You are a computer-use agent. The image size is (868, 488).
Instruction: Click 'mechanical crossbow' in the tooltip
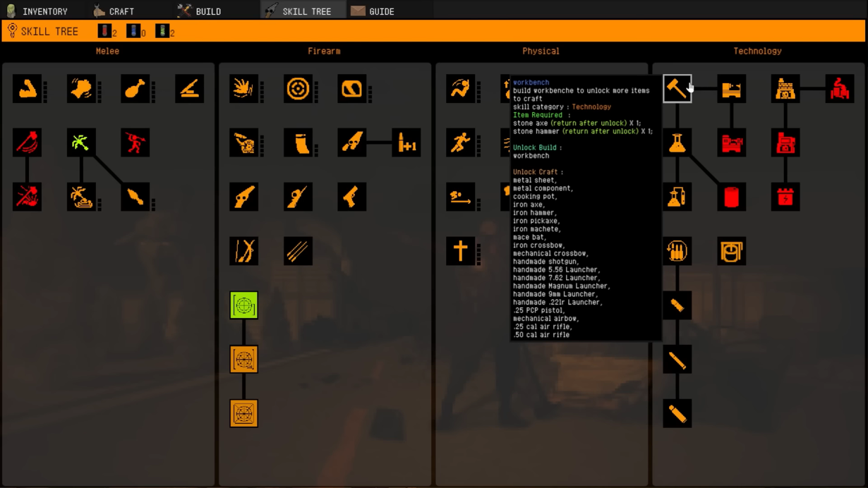(x=550, y=253)
